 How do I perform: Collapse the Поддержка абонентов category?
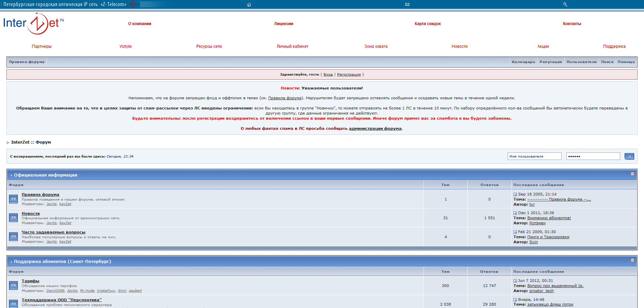click(632, 260)
